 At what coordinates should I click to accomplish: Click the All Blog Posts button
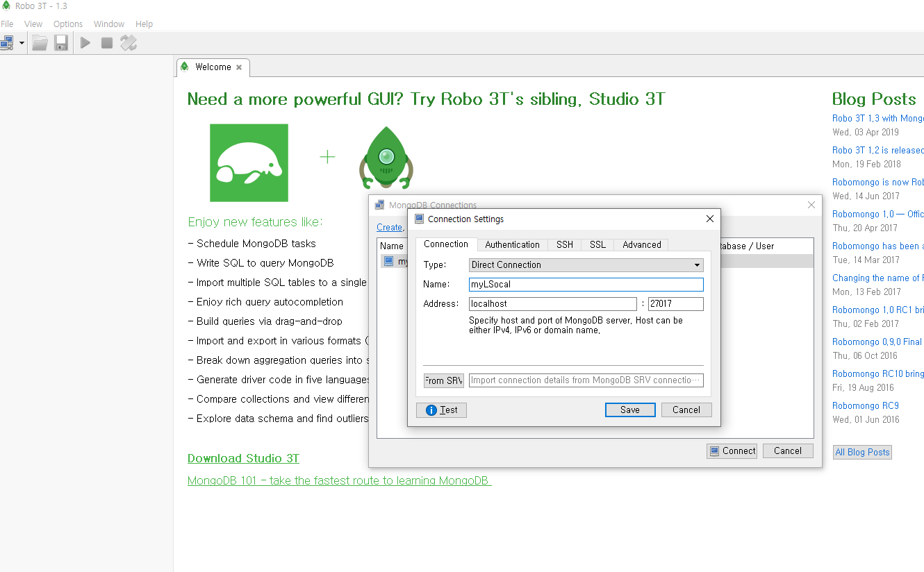point(862,452)
